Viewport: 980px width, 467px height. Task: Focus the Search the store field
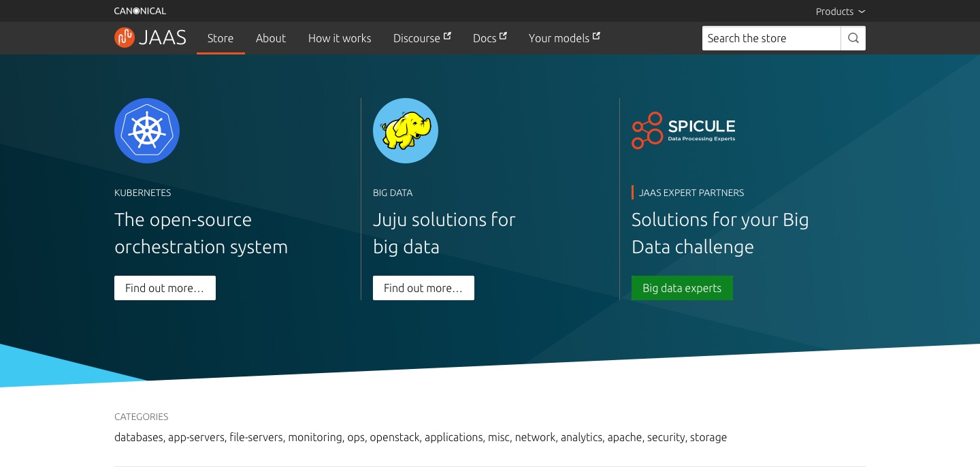pyautogui.click(x=771, y=38)
